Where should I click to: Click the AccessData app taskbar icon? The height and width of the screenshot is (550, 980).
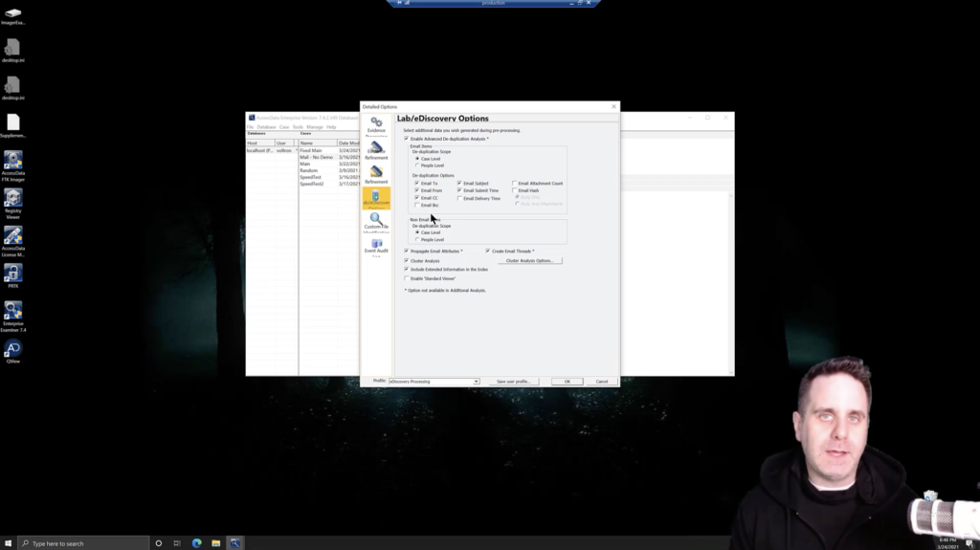click(235, 543)
